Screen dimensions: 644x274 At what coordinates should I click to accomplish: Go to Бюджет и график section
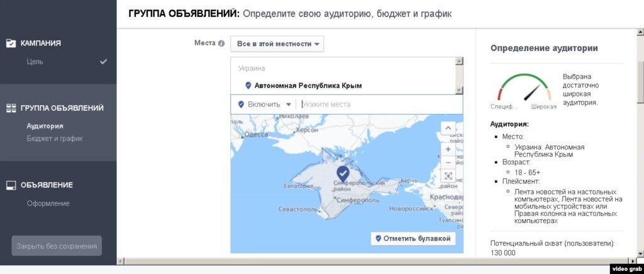(x=55, y=139)
